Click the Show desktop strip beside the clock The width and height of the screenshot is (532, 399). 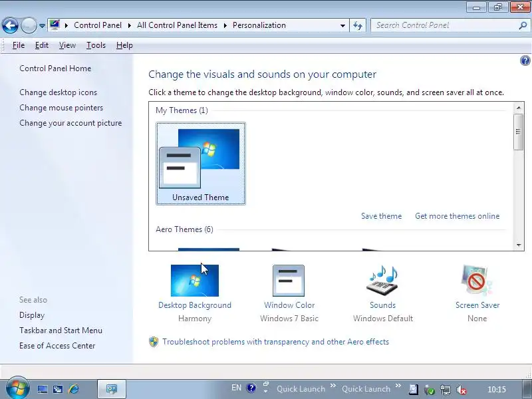[527, 390]
